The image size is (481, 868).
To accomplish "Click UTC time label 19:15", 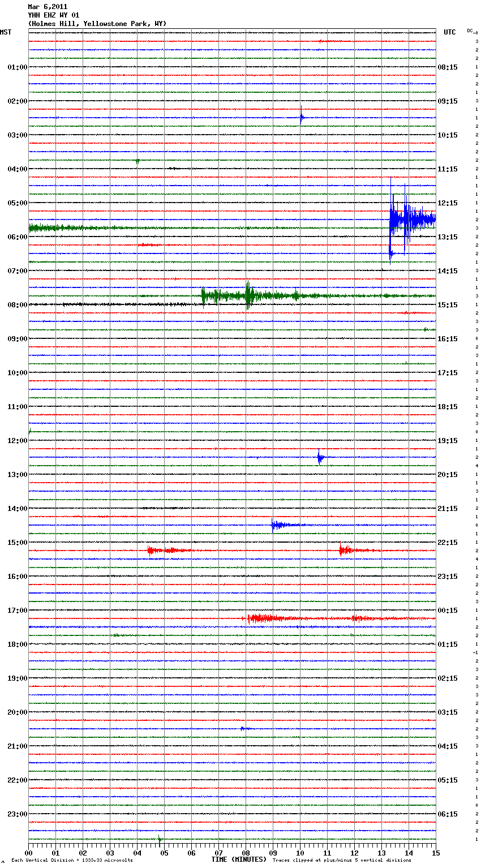I will click(448, 441).
